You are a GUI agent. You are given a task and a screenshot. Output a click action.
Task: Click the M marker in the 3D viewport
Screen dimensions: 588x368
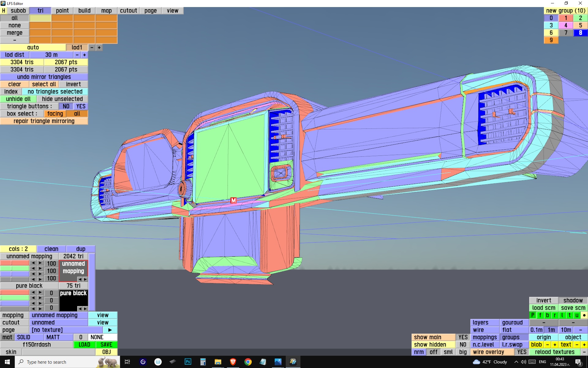(x=233, y=201)
